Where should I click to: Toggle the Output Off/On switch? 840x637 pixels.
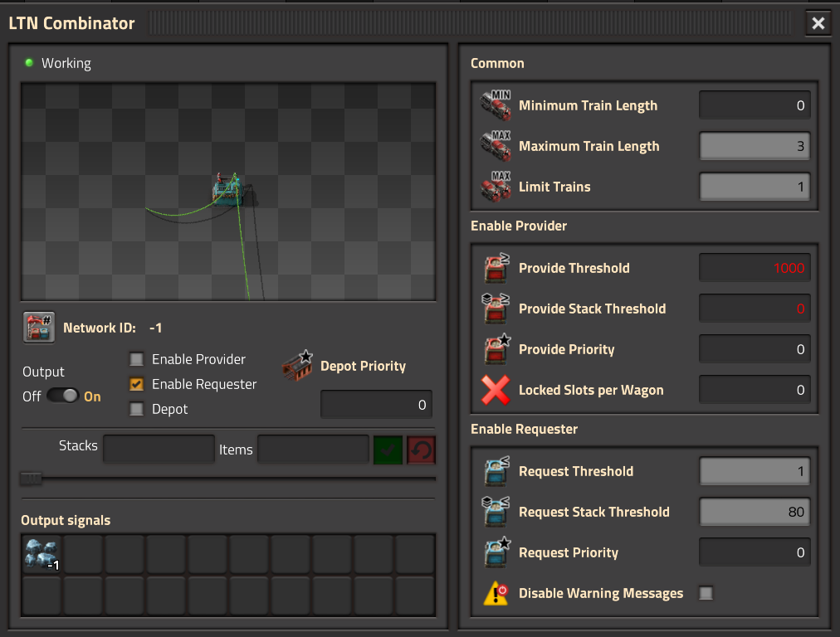(x=63, y=396)
